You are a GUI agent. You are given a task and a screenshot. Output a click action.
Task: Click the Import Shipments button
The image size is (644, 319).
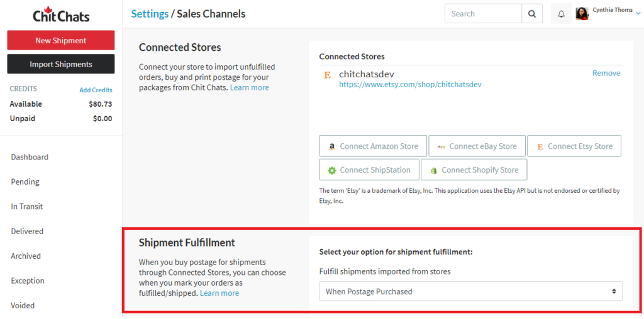coord(61,65)
